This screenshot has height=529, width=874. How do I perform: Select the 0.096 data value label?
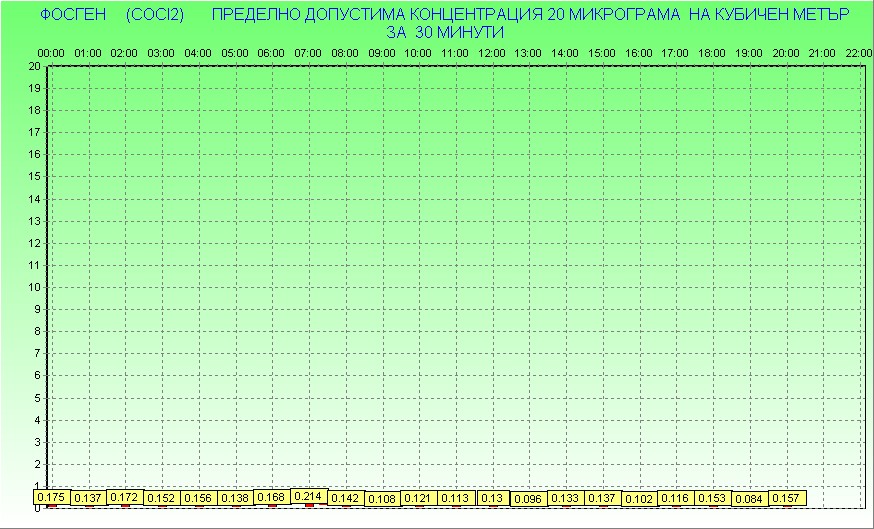click(528, 499)
